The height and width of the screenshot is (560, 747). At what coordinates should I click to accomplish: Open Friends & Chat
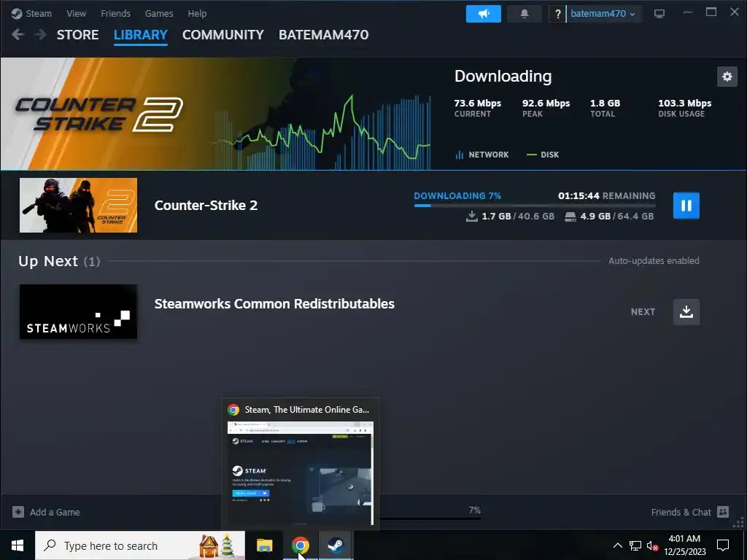pyautogui.click(x=690, y=512)
